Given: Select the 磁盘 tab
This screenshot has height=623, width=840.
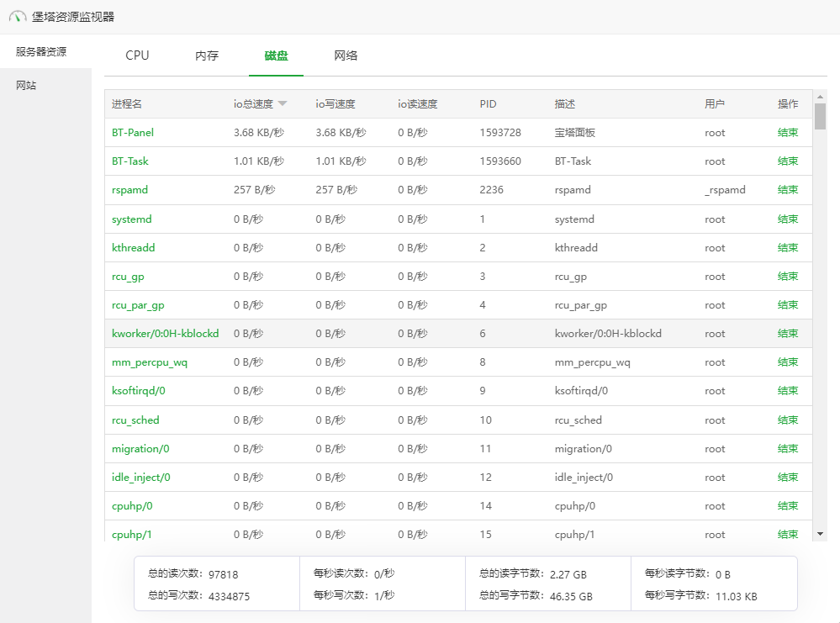Looking at the screenshot, I should tap(276, 55).
